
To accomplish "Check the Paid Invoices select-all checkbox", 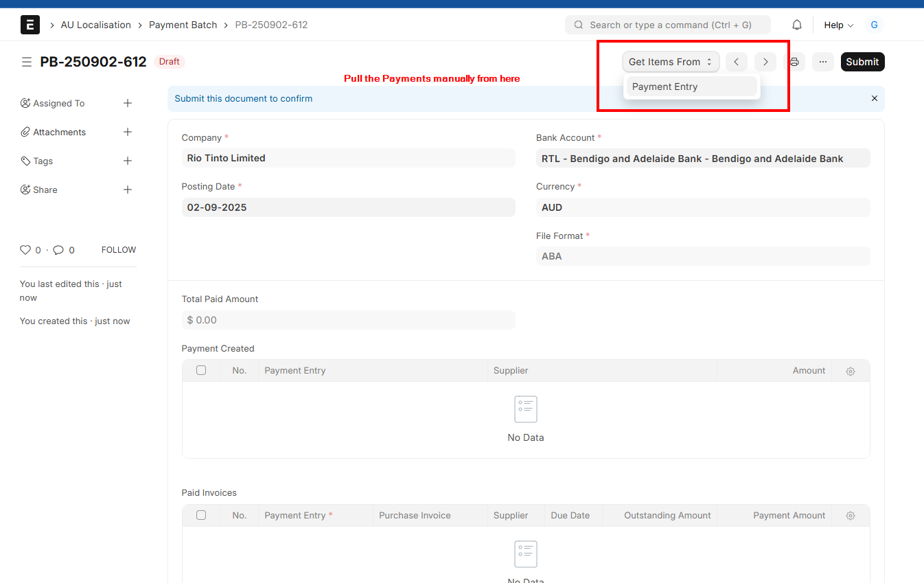I will pyautogui.click(x=201, y=515).
